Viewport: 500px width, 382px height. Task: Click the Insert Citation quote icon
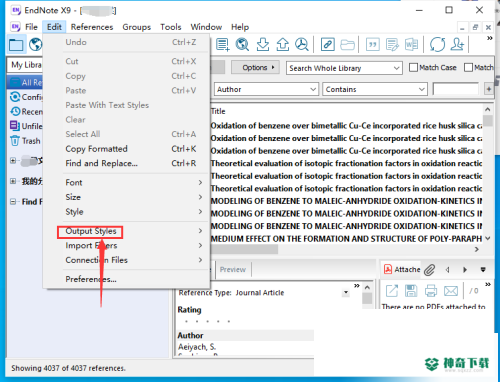[373, 44]
